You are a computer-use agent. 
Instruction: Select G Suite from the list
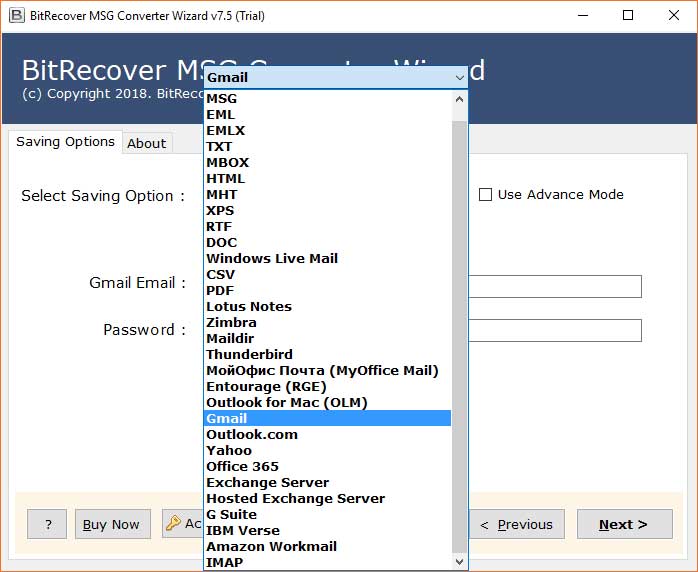328,515
